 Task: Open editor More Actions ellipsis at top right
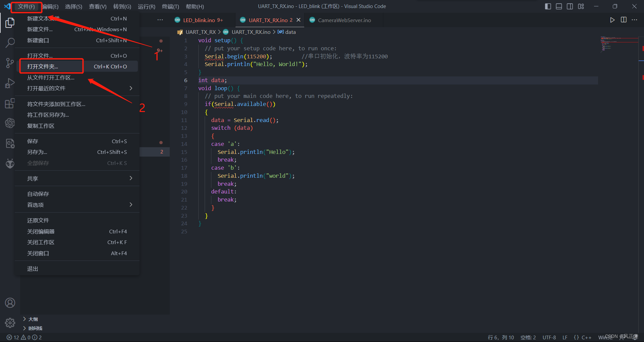click(x=634, y=20)
